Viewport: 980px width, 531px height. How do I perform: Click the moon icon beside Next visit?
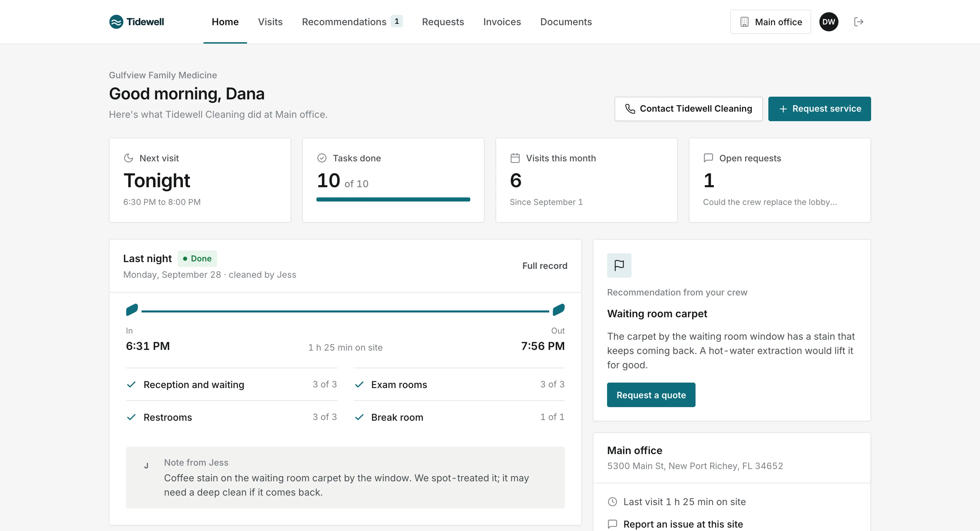(129, 158)
